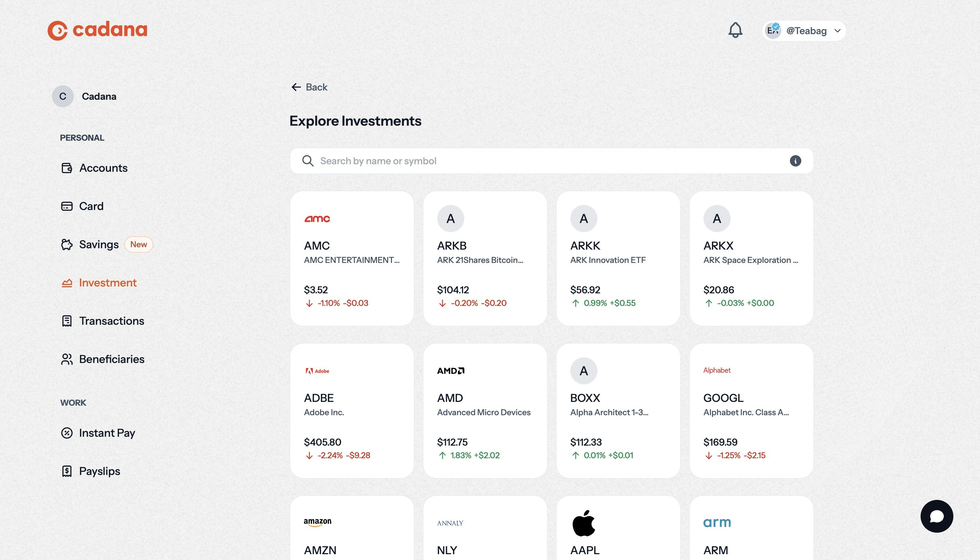Click the wallet icon beside Accounts
The image size is (980, 560).
click(x=67, y=168)
